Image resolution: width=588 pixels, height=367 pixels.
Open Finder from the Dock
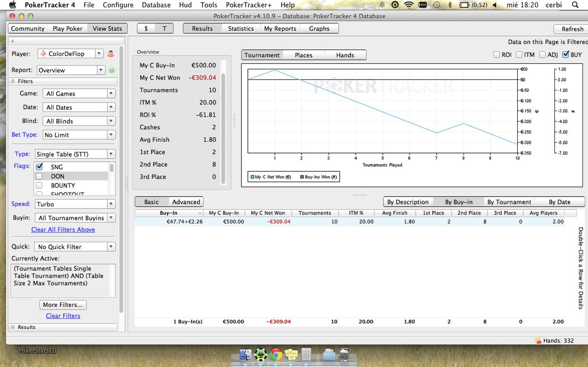pos(246,354)
